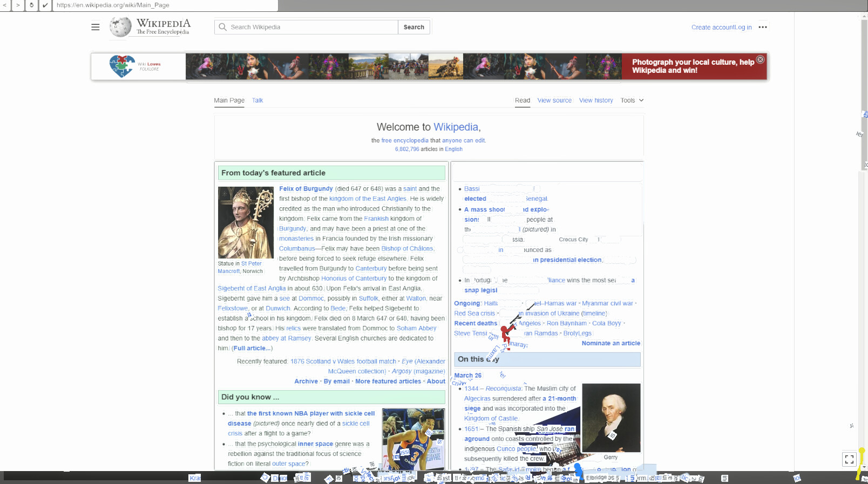Open the March 26 date link

(x=468, y=376)
